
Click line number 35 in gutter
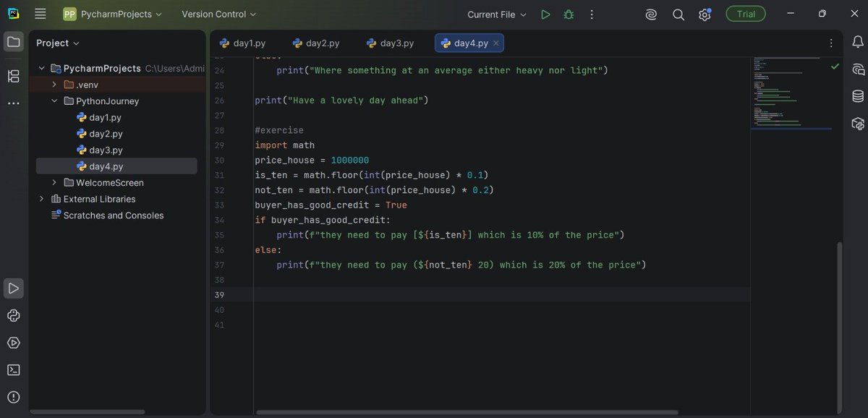(x=220, y=235)
